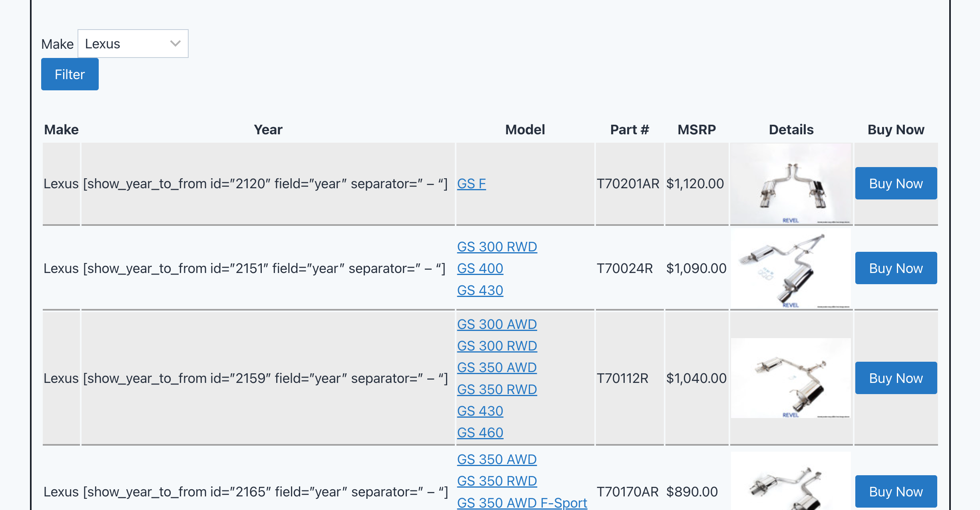980x510 pixels.
Task: Select the year shortcode text with id 2165
Action: click(265, 492)
